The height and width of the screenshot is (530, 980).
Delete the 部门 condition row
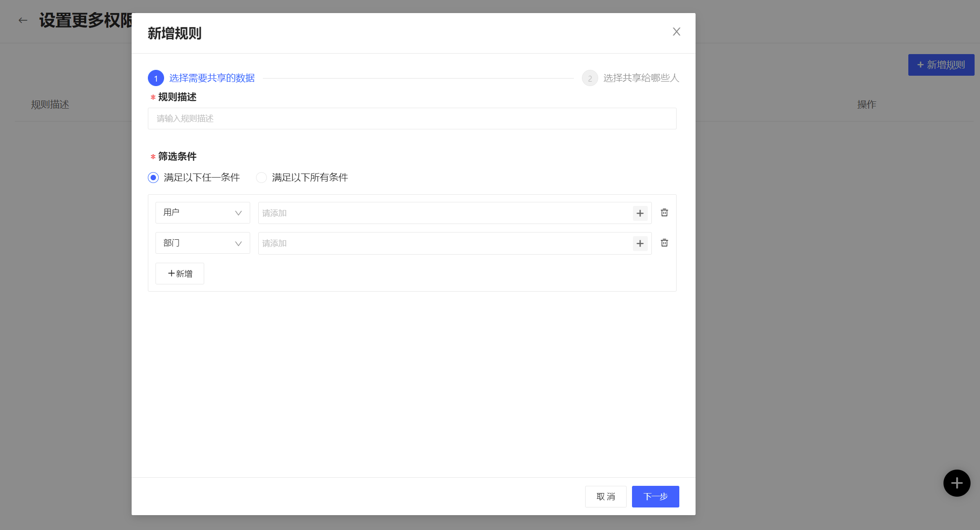click(664, 243)
